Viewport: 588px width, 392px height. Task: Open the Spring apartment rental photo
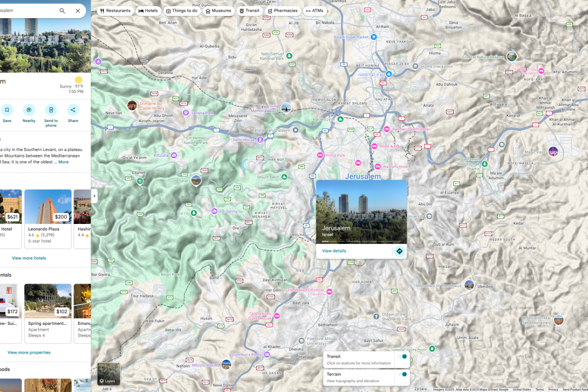[48, 301]
